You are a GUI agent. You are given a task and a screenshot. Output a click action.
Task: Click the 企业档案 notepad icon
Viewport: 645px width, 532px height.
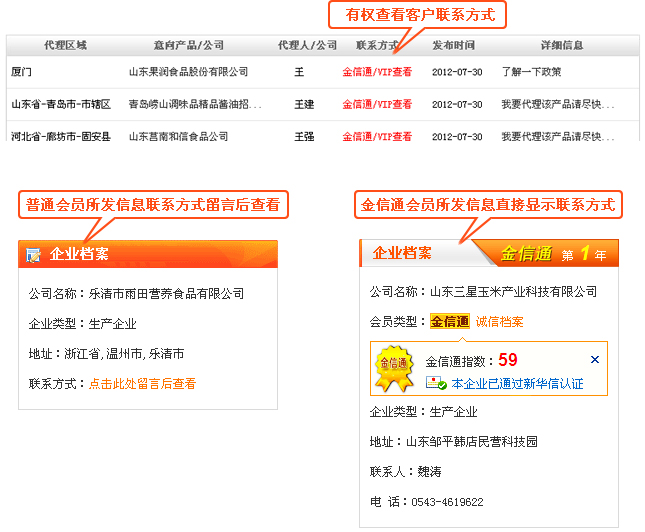pos(33,255)
